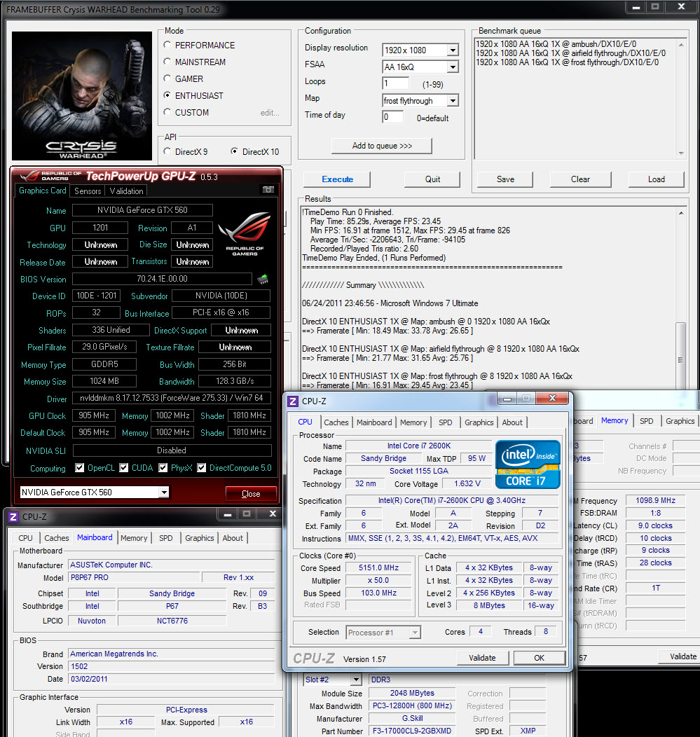
Task: Toggle PhysX checkbox in GPU-Z
Action: (x=163, y=468)
